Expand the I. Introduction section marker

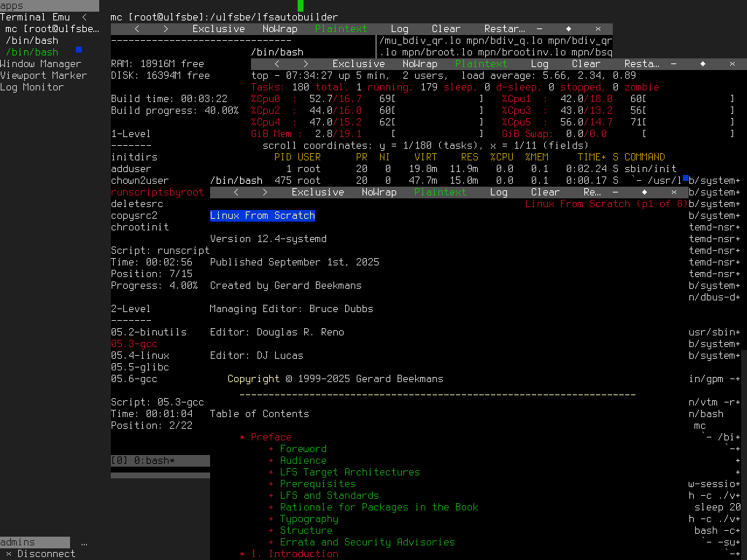pyautogui.click(x=242, y=554)
